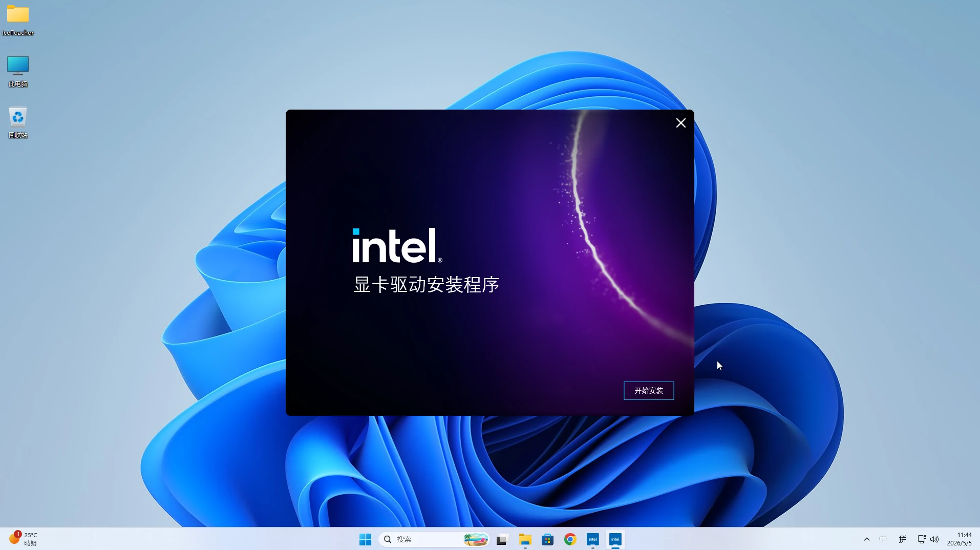Switch to the first Intel taskbar icon
Viewport: 980px width, 550px height.
coord(592,539)
